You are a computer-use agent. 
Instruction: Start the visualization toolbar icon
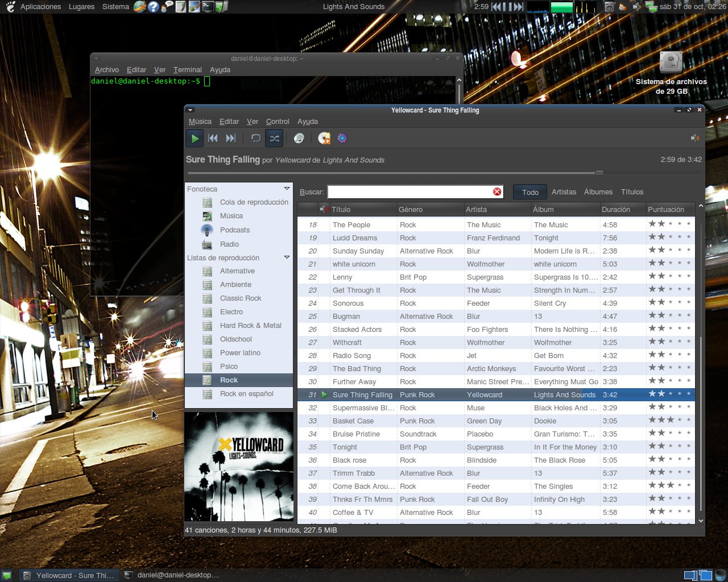point(342,138)
